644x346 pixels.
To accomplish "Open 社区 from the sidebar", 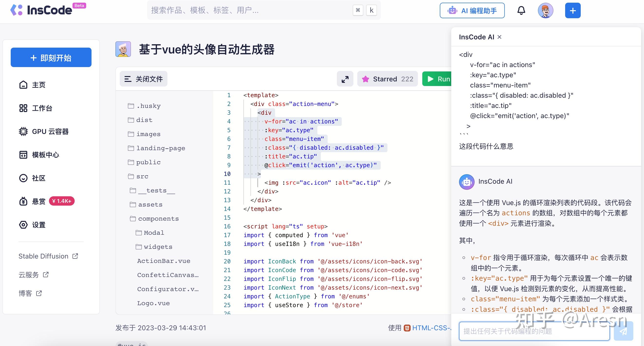I will (x=38, y=178).
